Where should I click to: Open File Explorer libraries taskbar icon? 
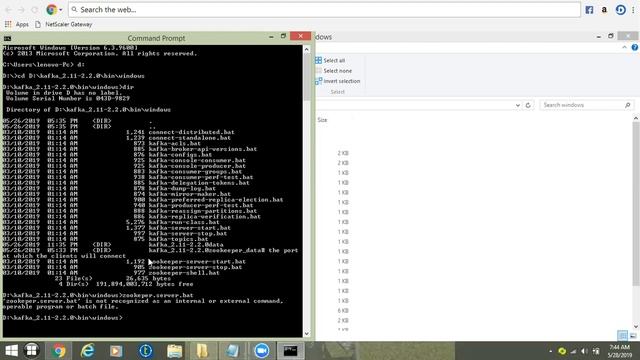pyautogui.click(x=175, y=351)
